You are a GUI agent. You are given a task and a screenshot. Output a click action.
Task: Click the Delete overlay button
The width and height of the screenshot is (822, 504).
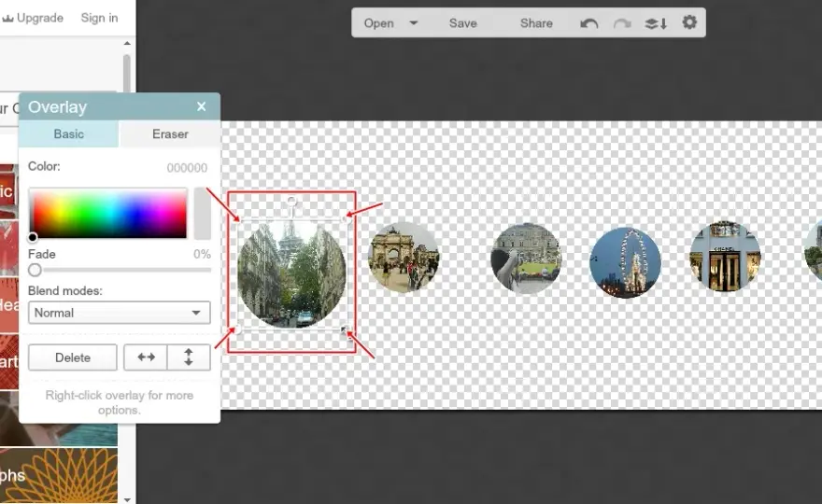click(x=72, y=357)
